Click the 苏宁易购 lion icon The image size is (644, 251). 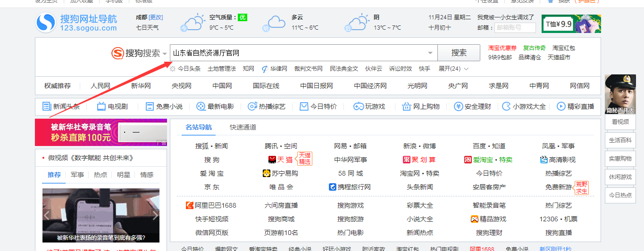pyautogui.click(x=267, y=173)
